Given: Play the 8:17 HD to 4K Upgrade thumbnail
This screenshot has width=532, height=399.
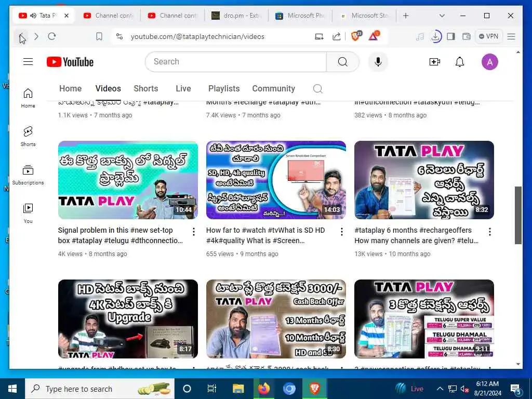Looking at the screenshot, I should [128, 318].
